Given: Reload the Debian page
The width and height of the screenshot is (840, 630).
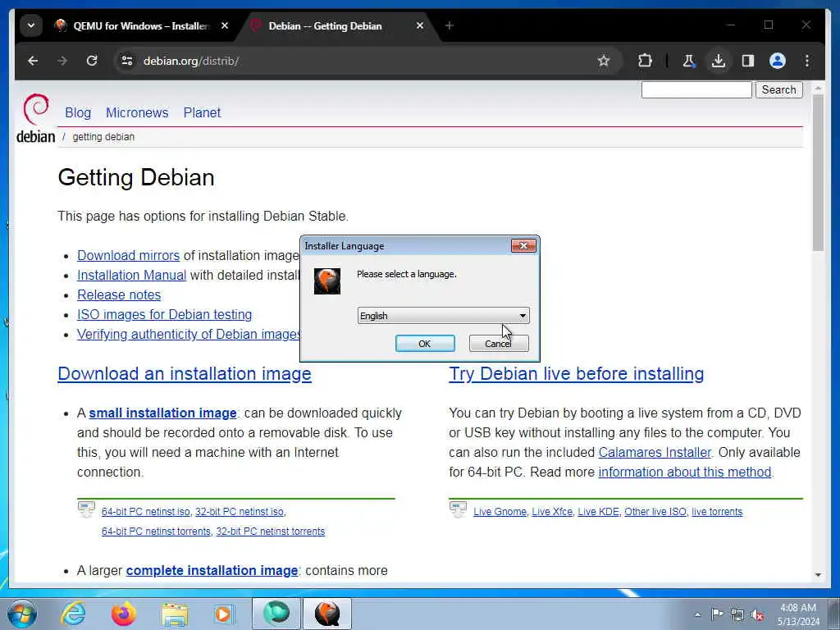Looking at the screenshot, I should click(92, 61).
